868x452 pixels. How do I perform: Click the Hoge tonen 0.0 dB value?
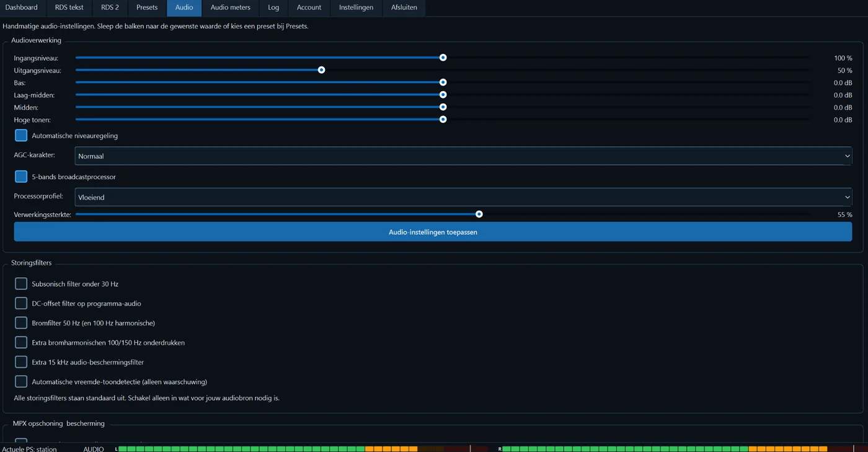pyautogui.click(x=843, y=120)
